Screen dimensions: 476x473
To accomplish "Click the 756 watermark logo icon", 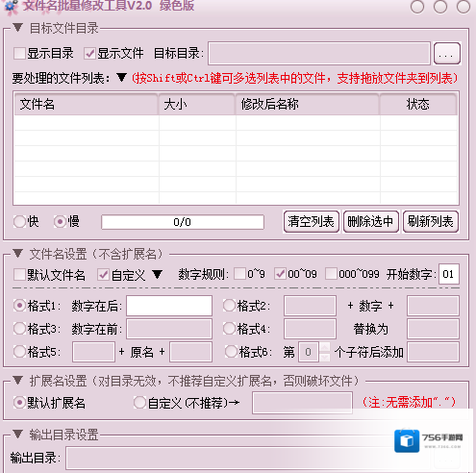I will click(x=407, y=441).
